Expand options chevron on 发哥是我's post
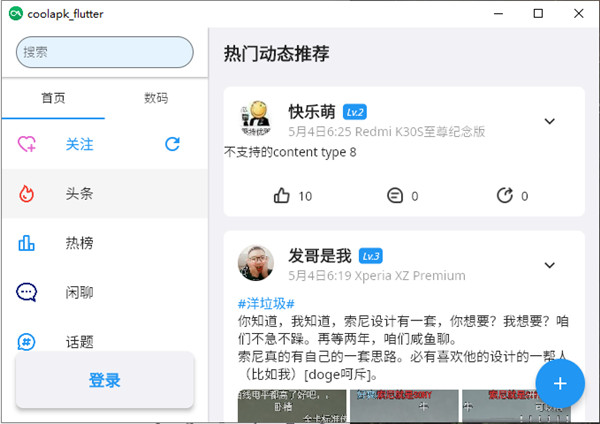The height and width of the screenshot is (424, 600). [x=549, y=265]
